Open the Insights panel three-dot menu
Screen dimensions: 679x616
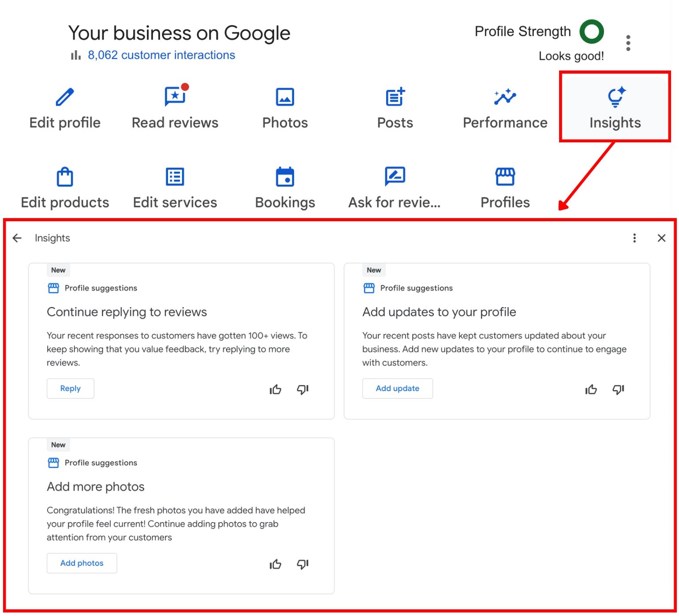pos(634,238)
